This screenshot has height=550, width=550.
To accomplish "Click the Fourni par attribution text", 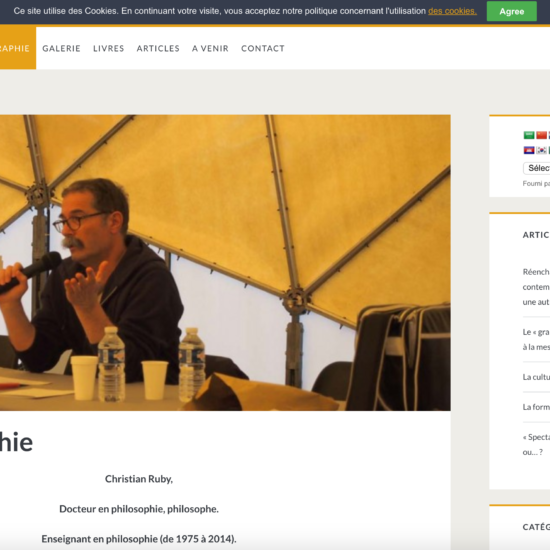I will (x=536, y=183).
